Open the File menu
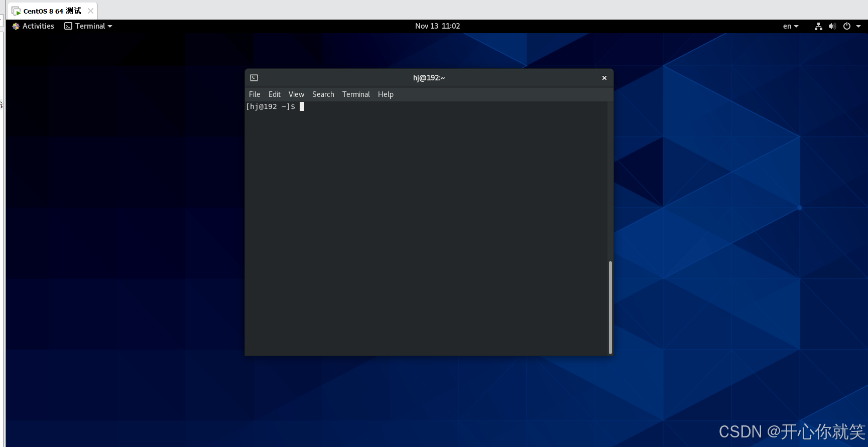 pyautogui.click(x=255, y=94)
